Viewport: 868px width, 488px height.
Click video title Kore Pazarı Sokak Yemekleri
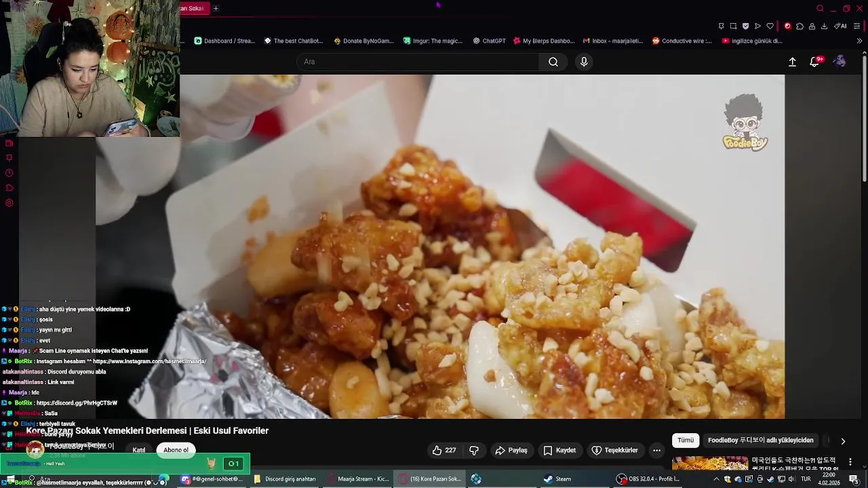pos(147,430)
